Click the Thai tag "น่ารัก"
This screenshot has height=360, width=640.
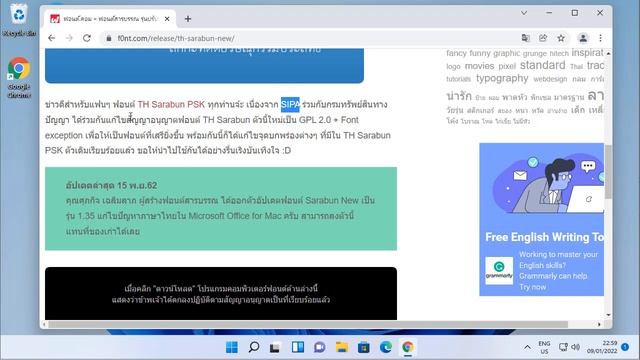click(x=459, y=96)
